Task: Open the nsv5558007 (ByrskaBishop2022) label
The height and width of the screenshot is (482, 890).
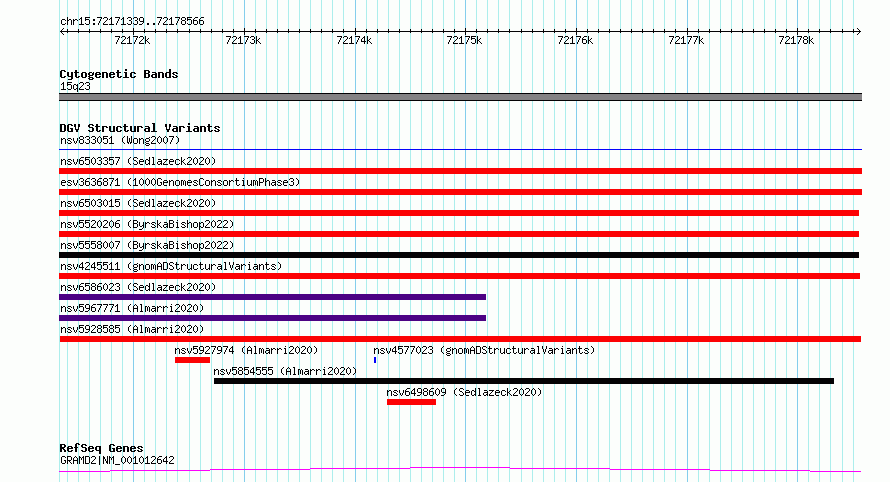Action: (x=147, y=245)
